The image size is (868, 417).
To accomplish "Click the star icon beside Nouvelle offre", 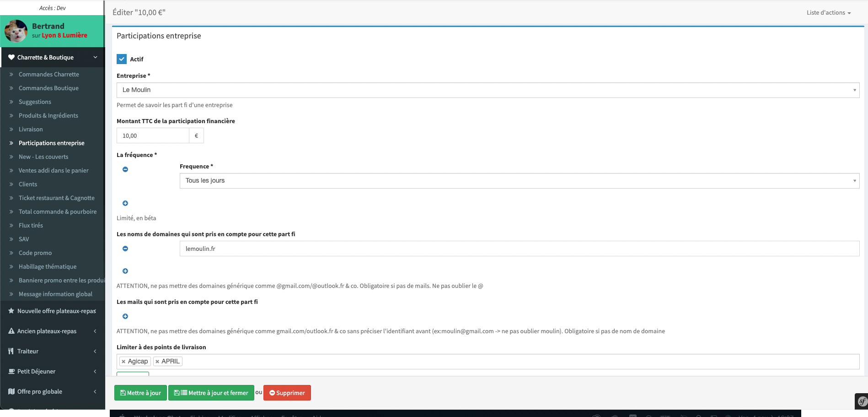I will [x=11, y=311].
